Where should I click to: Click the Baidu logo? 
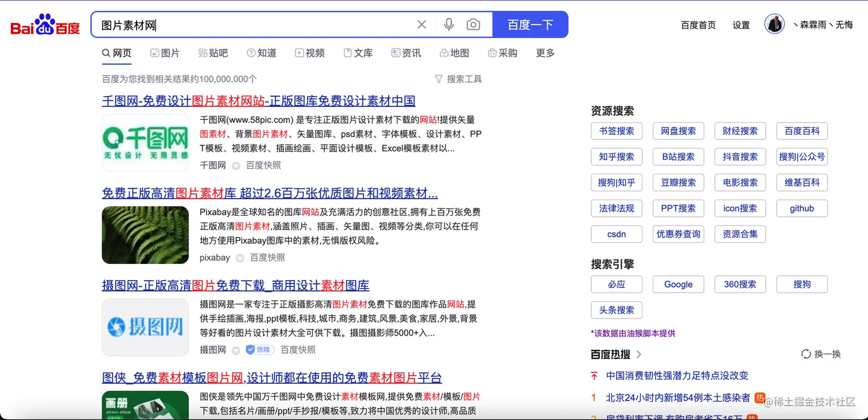coord(45,25)
